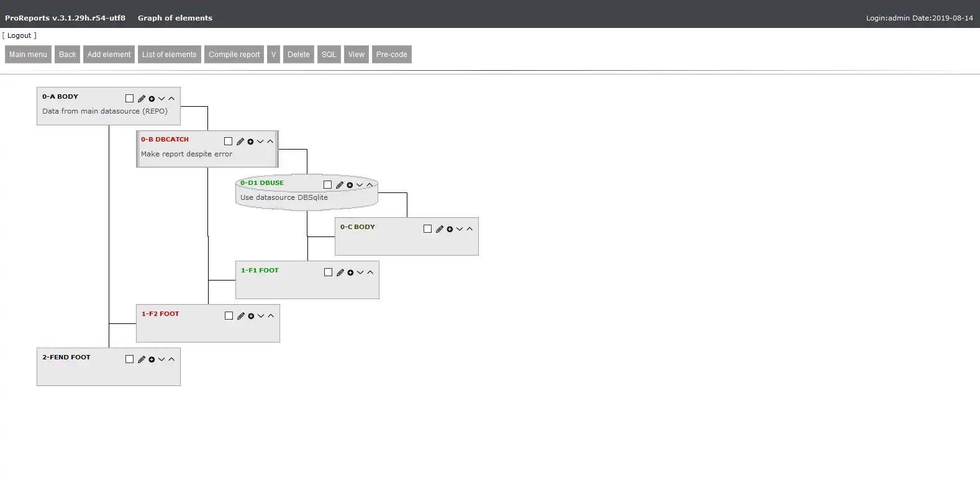This screenshot has width=980, height=481.
Task: Click the down chevron on 1-F2 FOOT
Action: [x=261, y=316]
